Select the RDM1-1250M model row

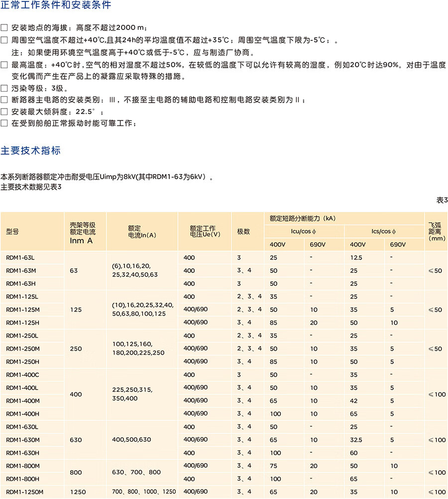25,492
